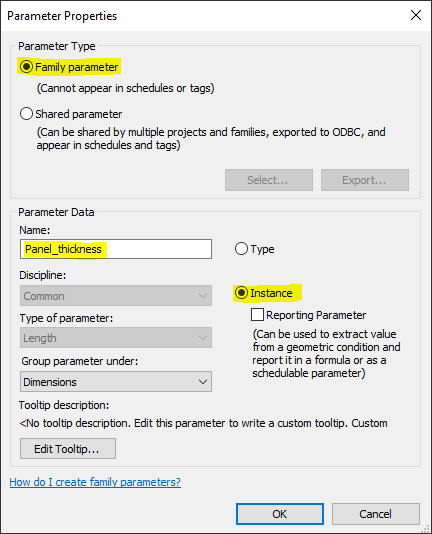Image resolution: width=432 pixels, height=534 pixels.
Task: Close the Parameter Properties dialog with X
Action: pos(416,15)
